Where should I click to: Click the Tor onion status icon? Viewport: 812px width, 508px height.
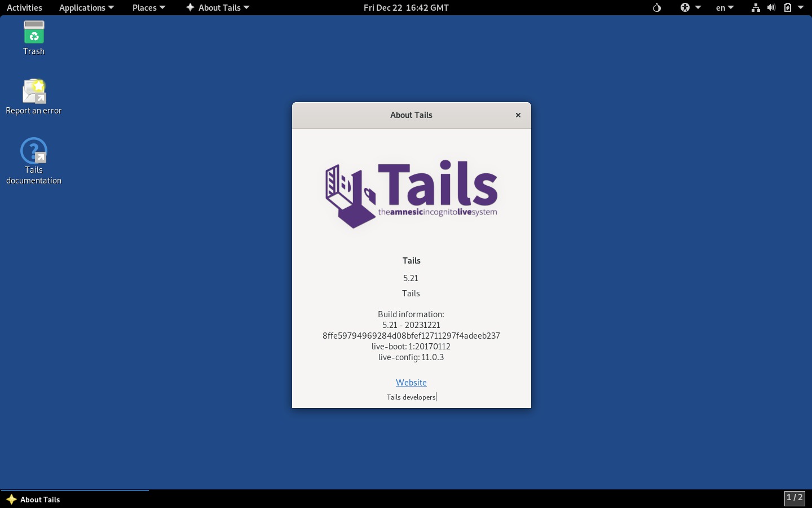[656, 8]
